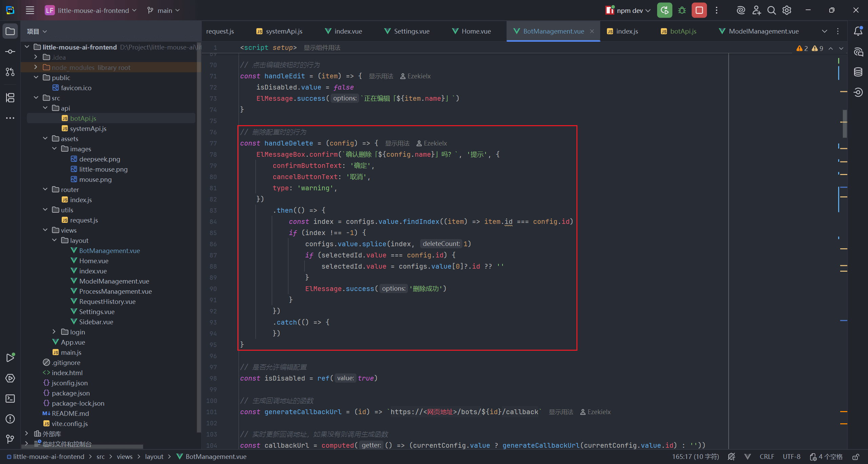Open the Terminal tool window
Image resolution: width=868 pixels, height=464 pixels.
tap(10, 399)
